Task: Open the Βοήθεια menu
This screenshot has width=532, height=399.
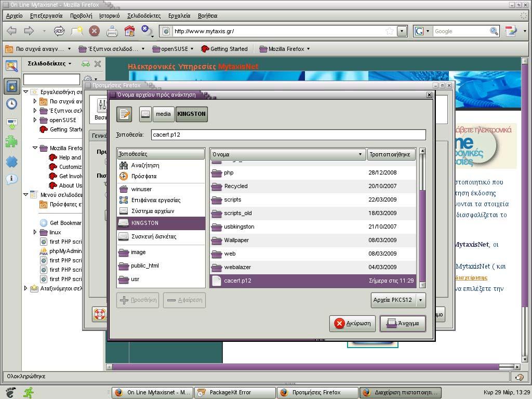Action: coord(207,16)
